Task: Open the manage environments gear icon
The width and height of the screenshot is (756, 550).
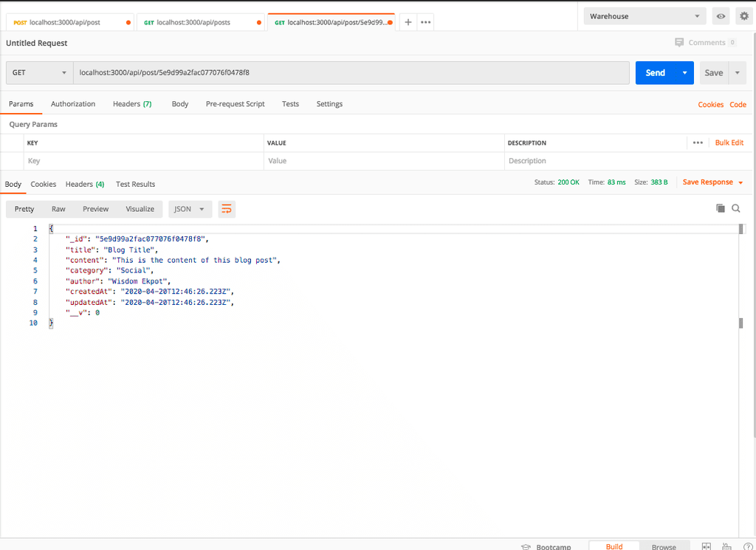Action: [x=743, y=16]
